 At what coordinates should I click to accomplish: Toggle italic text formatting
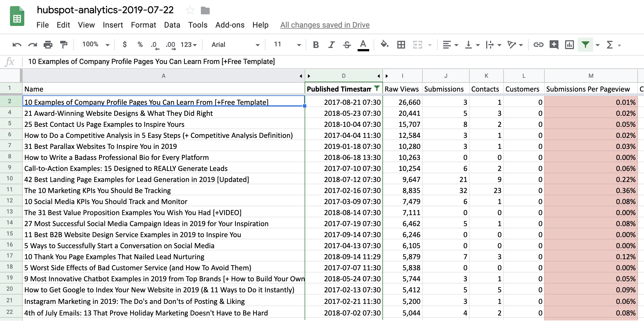331,45
